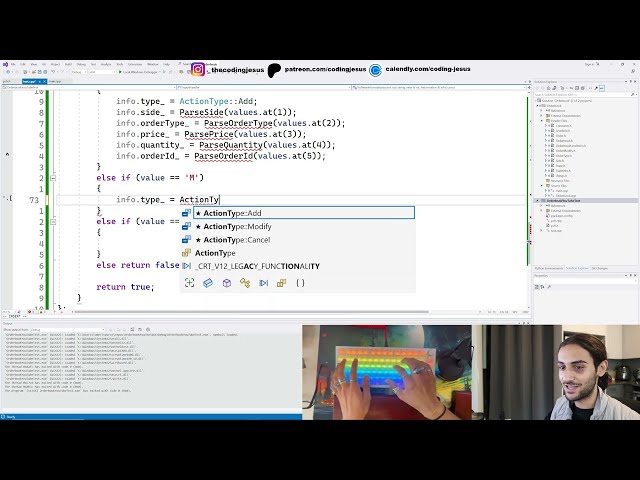Toggle IntelliSense macro filter icon

[x=264, y=283]
